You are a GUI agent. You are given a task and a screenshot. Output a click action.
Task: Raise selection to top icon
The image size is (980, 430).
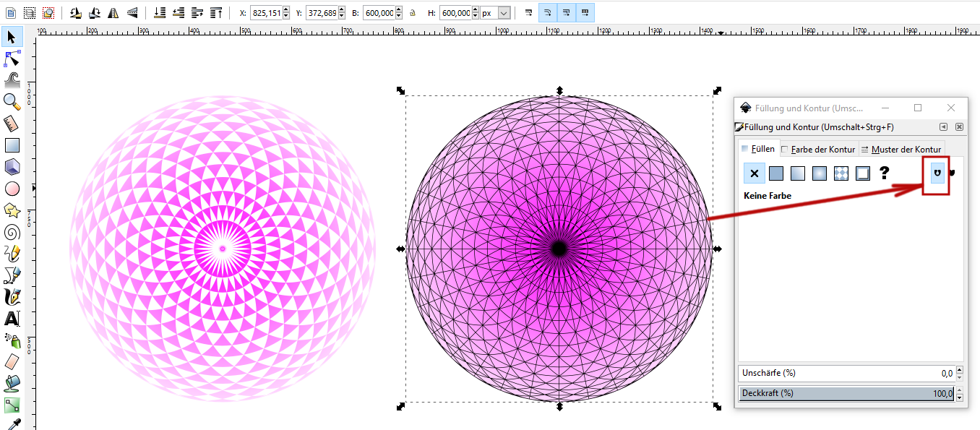coord(215,13)
